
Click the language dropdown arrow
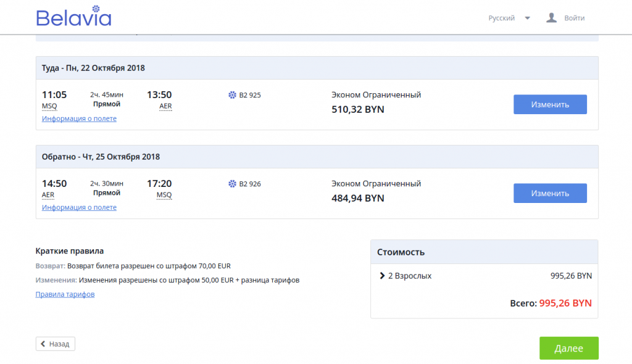[527, 18]
